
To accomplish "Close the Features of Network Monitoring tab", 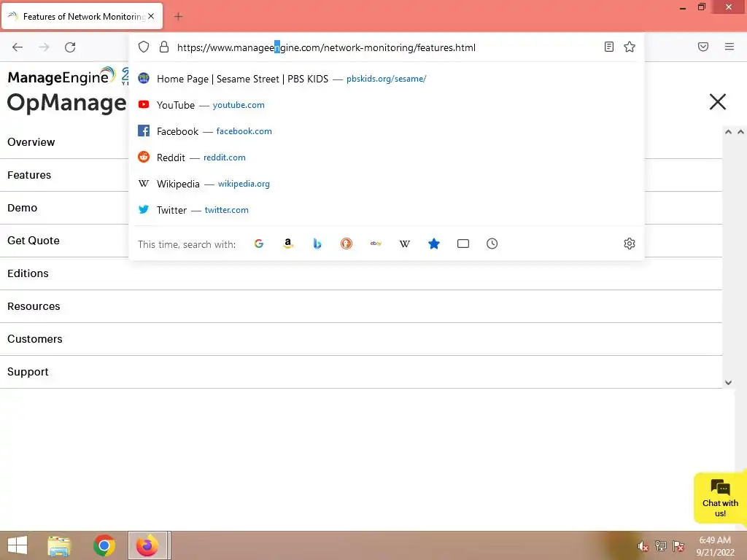I will [x=151, y=16].
